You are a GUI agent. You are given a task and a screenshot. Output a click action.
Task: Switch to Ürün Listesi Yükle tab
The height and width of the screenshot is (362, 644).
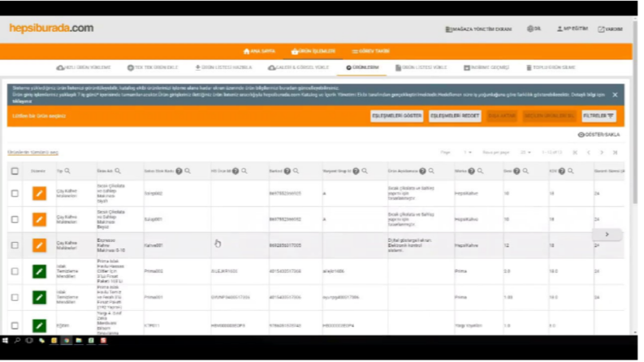click(421, 67)
